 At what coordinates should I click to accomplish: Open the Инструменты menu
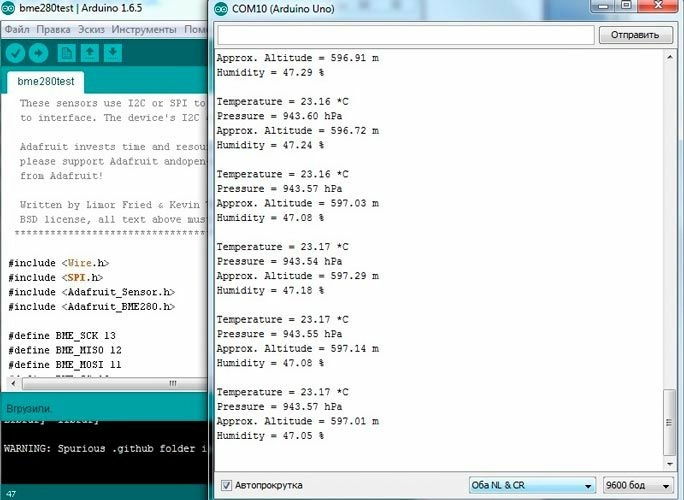pos(144,29)
